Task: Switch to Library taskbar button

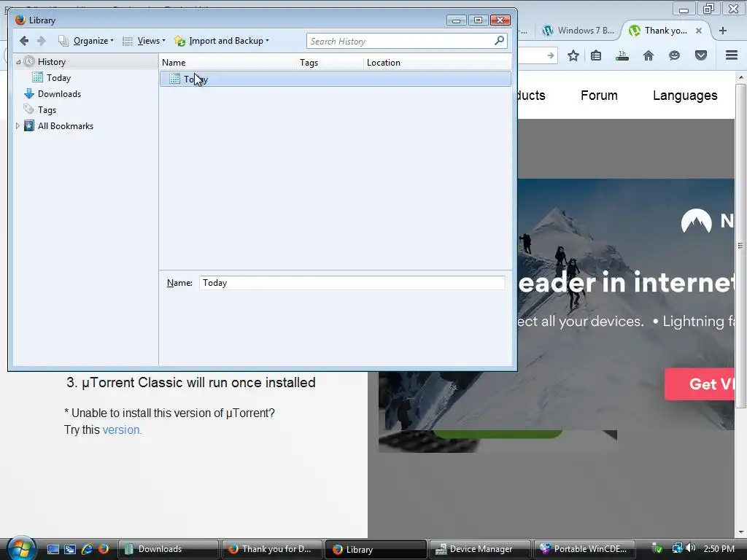Action: pyautogui.click(x=376, y=549)
